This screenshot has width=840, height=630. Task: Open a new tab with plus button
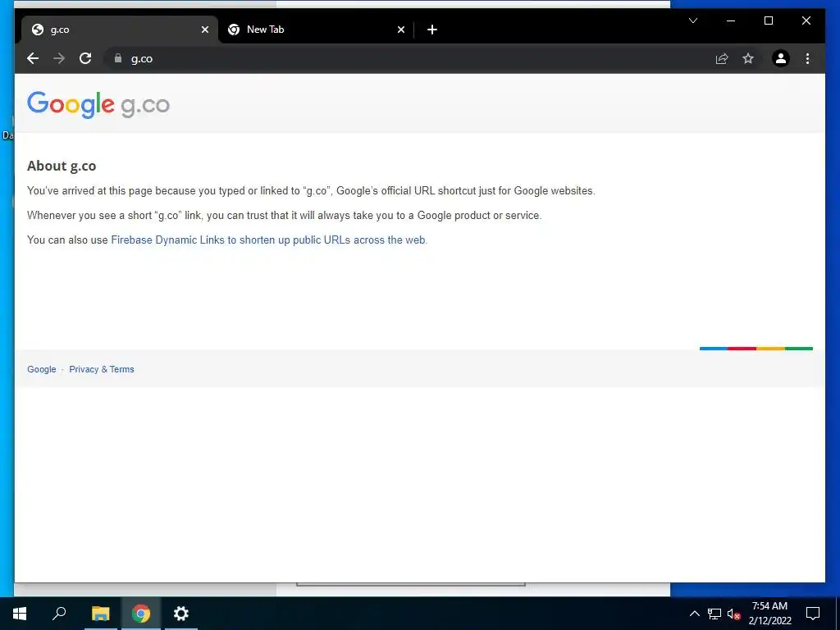(x=432, y=30)
